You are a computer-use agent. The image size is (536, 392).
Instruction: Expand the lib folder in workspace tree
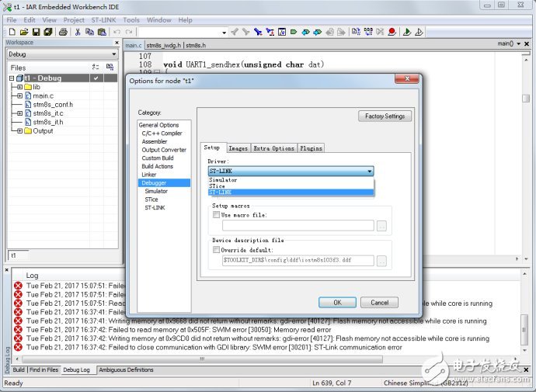(20, 87)
